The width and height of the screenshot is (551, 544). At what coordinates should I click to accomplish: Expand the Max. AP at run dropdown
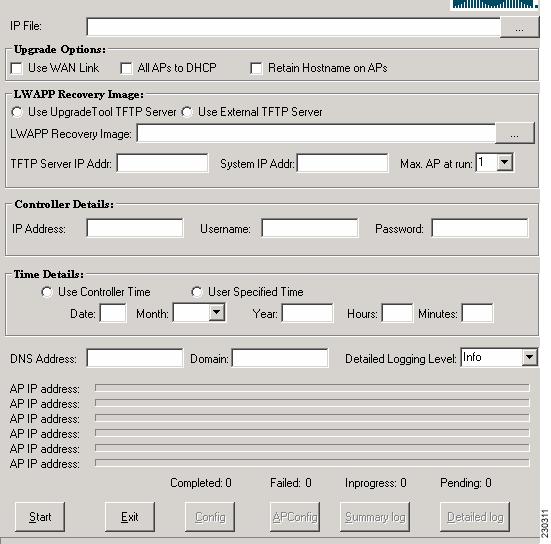pyautogui.click(x=505, y=162)
